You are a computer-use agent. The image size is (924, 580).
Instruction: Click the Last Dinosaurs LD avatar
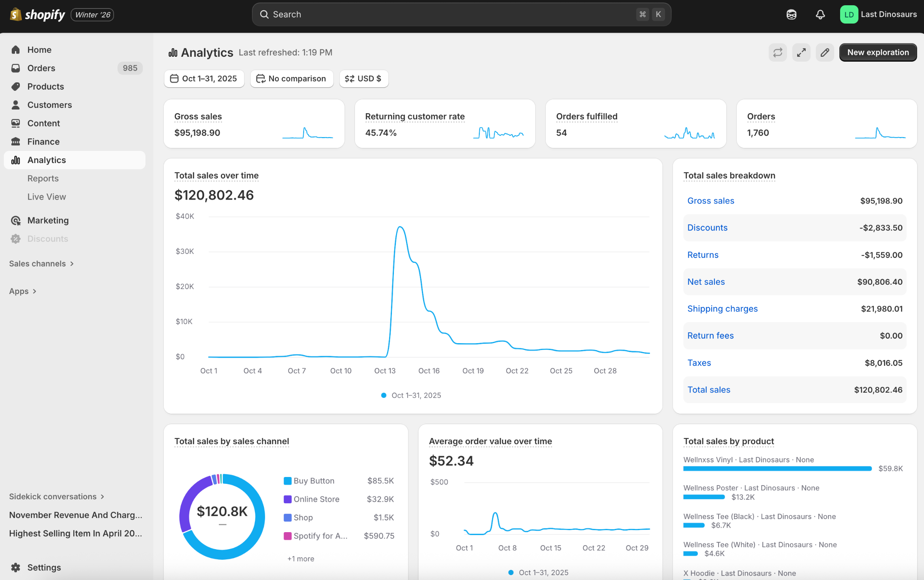click(x=849, y=15)
